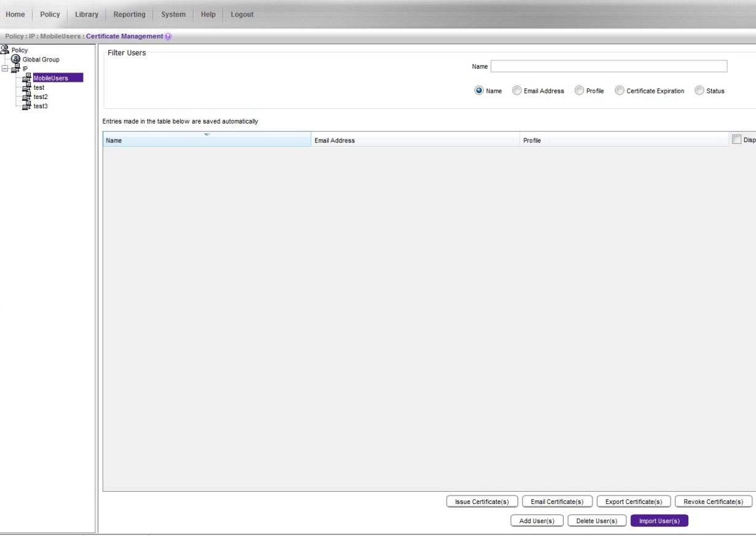Screen dimensions: 756x536
Task: Click into the Name filter text field
Action: coord(608,66)
